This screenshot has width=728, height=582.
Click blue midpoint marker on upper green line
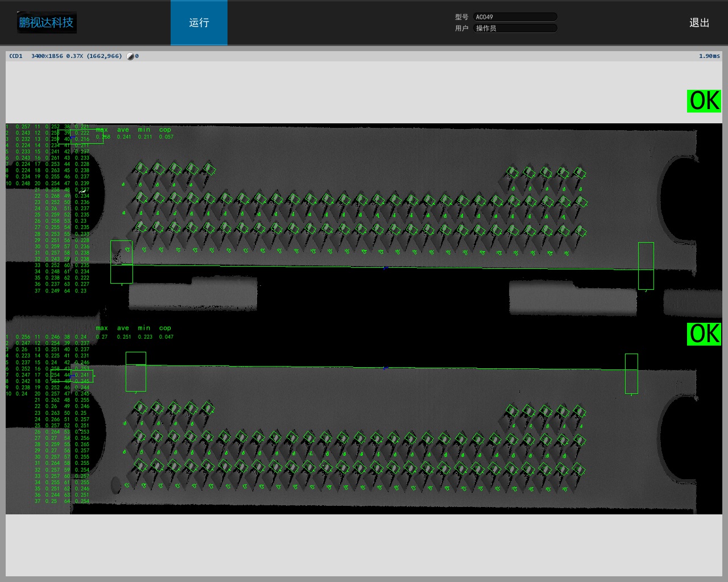386,267
